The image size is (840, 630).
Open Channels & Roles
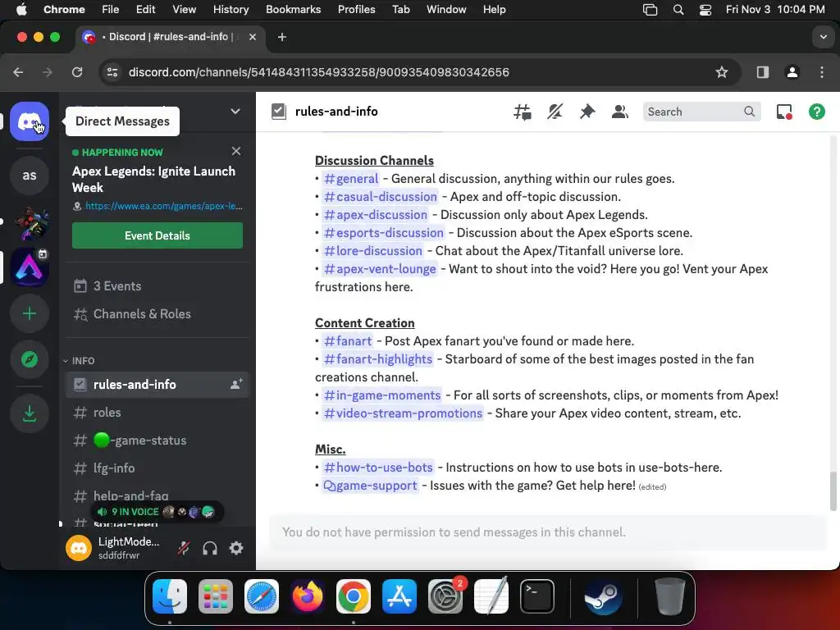coord(157,314)
